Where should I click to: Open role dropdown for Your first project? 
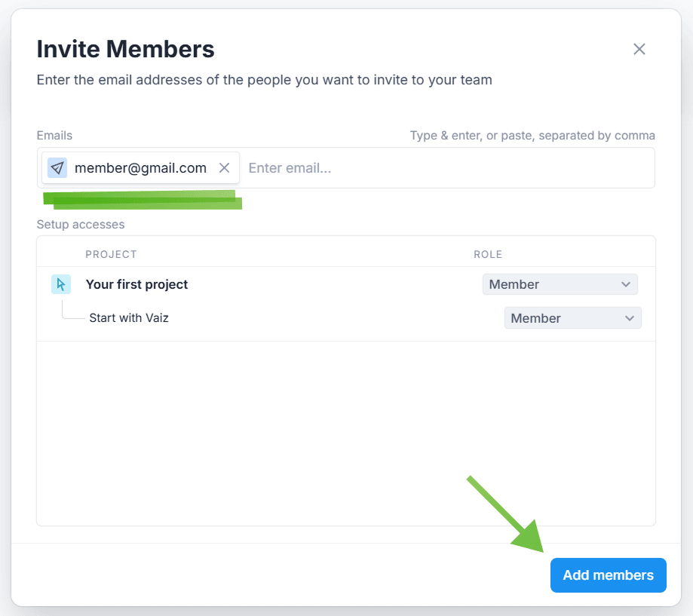tap(560, 284)
